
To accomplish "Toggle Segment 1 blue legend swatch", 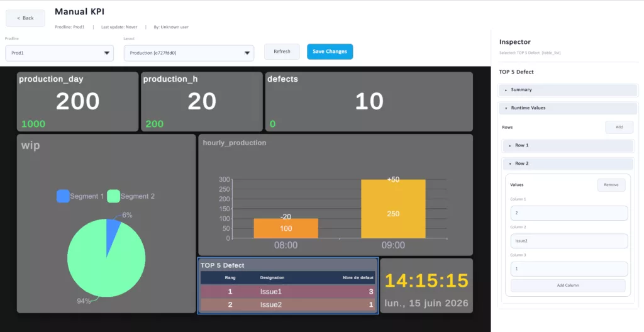I will tap(63, 196).
